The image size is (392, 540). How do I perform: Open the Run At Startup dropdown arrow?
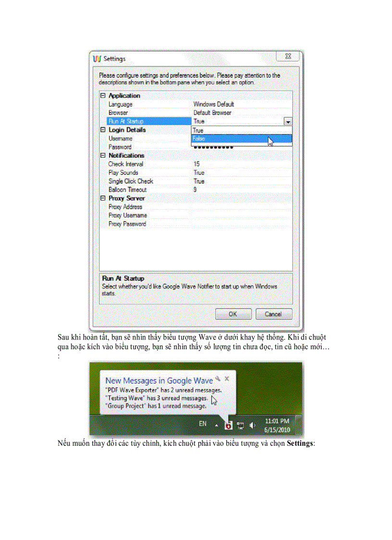tap(288, 121)
